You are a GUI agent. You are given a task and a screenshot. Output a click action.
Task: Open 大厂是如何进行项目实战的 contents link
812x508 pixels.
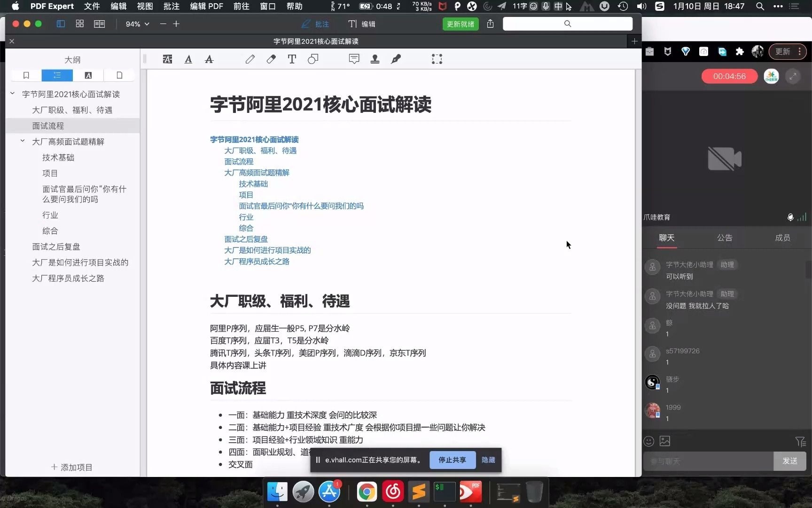pyautogui.click(x=267, y=250)
